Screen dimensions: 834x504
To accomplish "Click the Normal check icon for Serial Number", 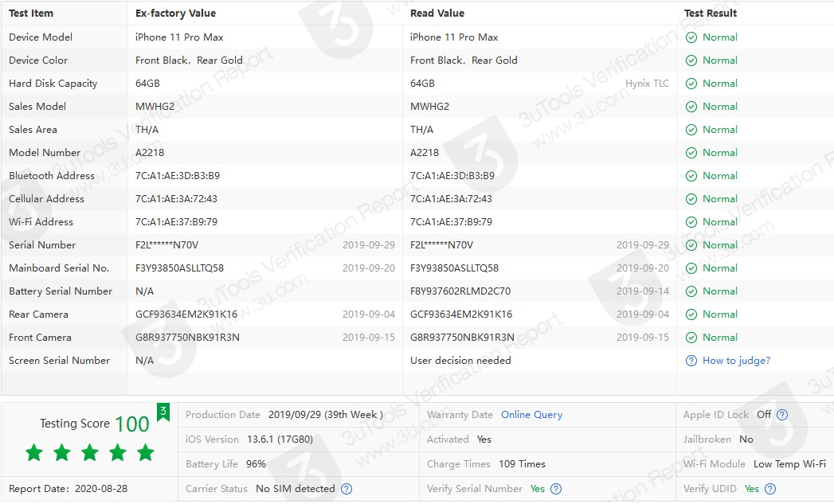I will tap(691, 245).
